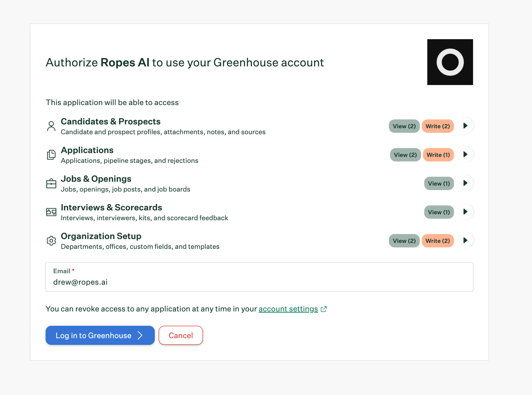532x395 pixels.
Task: Expand the Candidates & Prospects permissions arrow
Action: 465,126
